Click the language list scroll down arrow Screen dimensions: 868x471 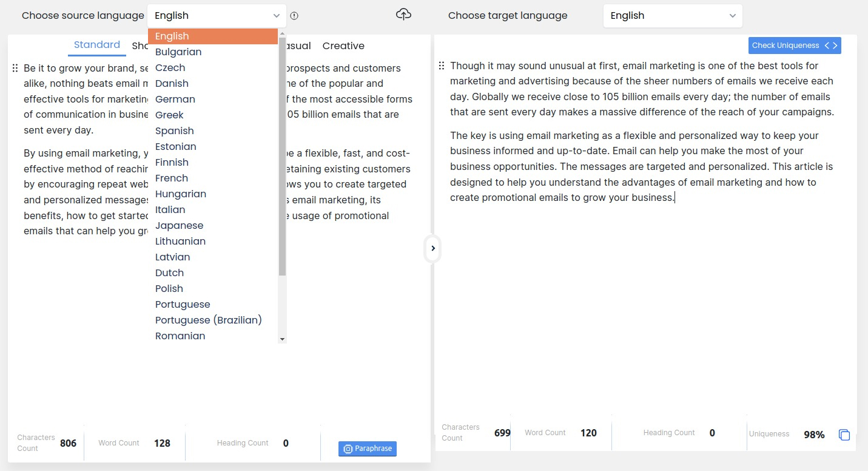(x=282, y=339)
